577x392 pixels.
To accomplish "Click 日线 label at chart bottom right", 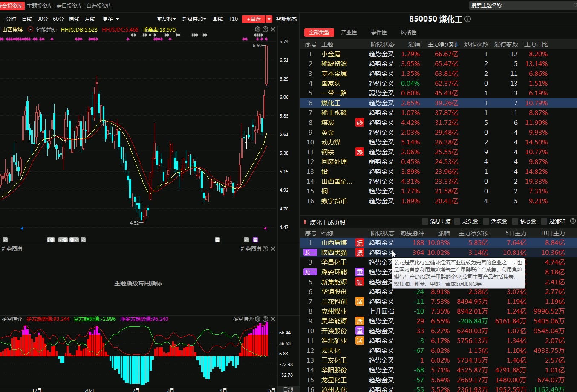I will coord(288,389).
